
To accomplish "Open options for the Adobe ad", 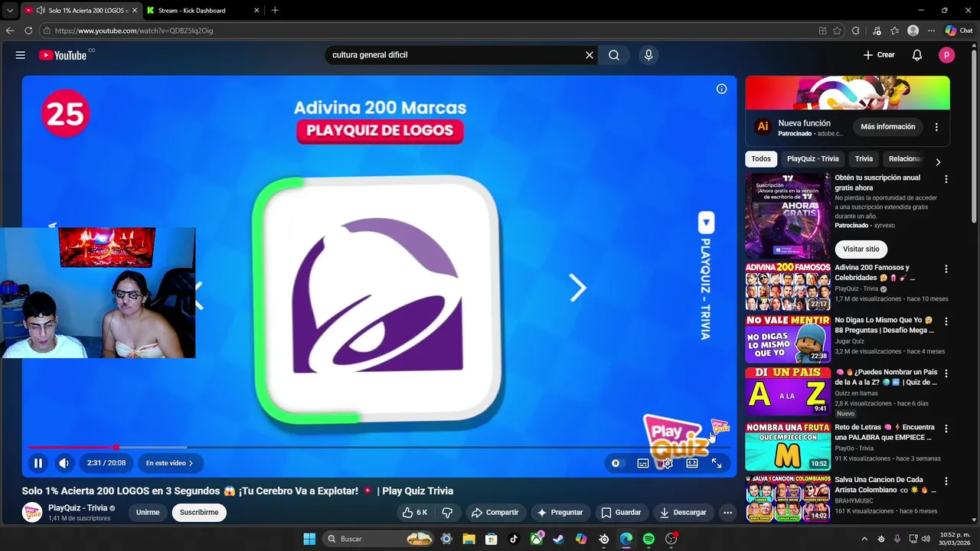I will coord(936,127).
